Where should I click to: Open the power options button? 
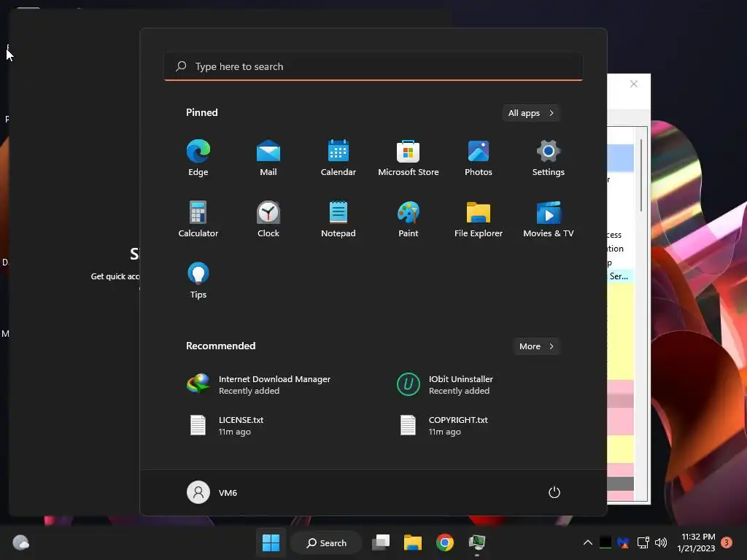coord(554,492)
